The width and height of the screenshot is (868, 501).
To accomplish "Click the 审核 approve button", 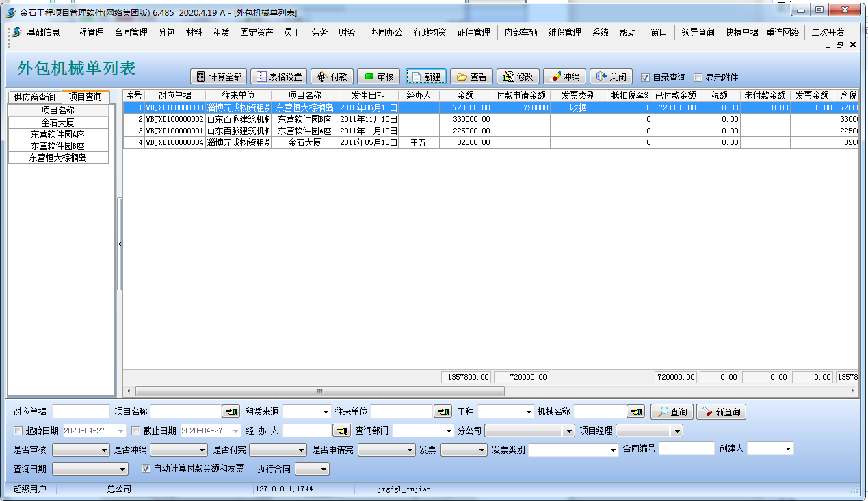I will [x=378, y=77].
